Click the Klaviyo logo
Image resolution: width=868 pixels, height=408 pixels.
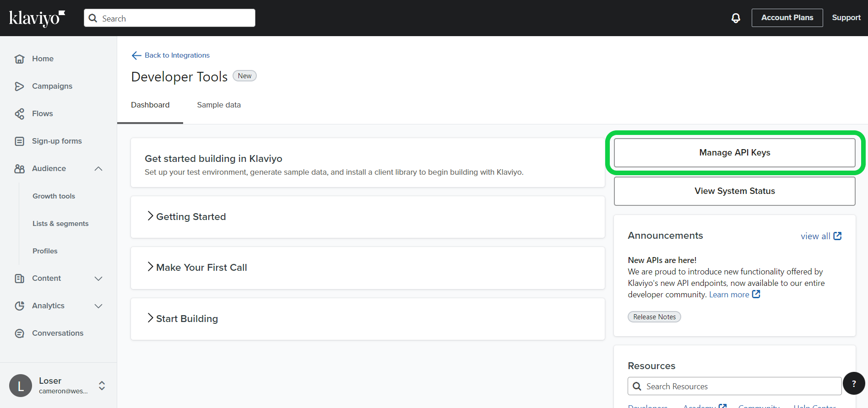(x=37, y=18)
